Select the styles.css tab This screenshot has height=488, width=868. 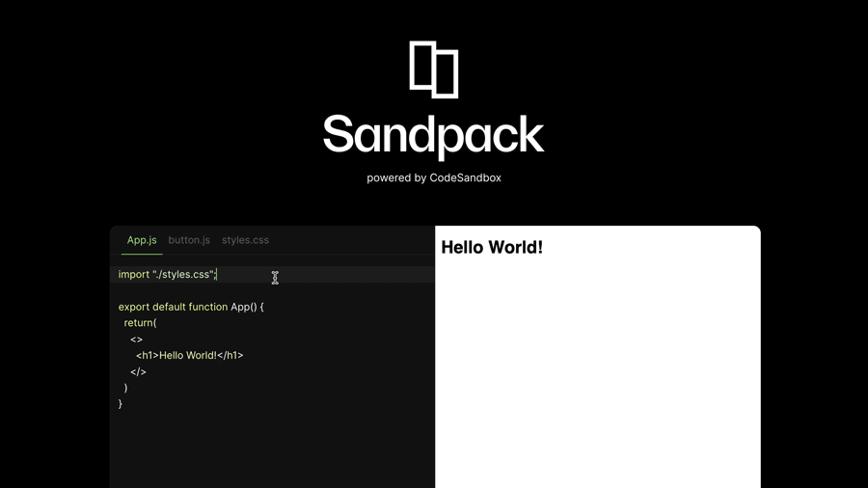tap(245, 240)
